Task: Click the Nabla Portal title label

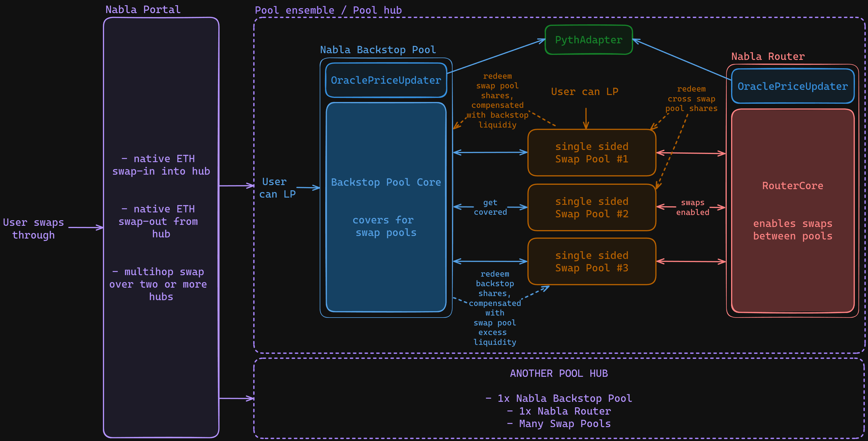Action: point(143,9)
